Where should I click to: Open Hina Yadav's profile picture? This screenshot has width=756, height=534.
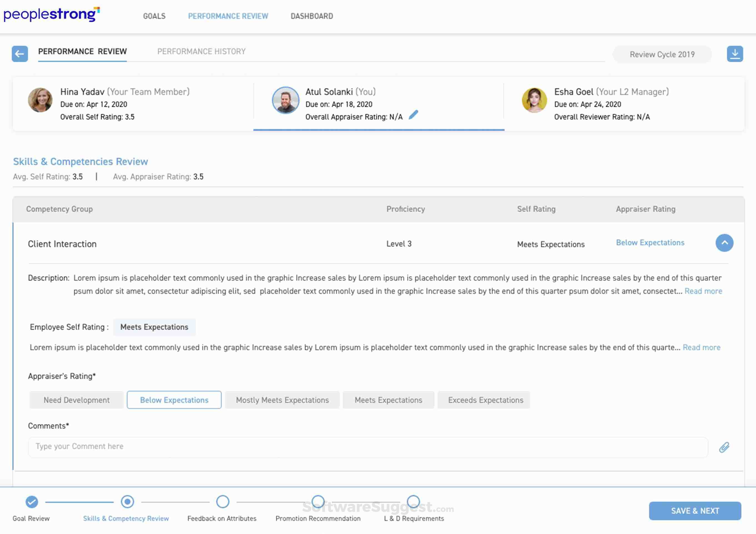[x=40, y=100]
